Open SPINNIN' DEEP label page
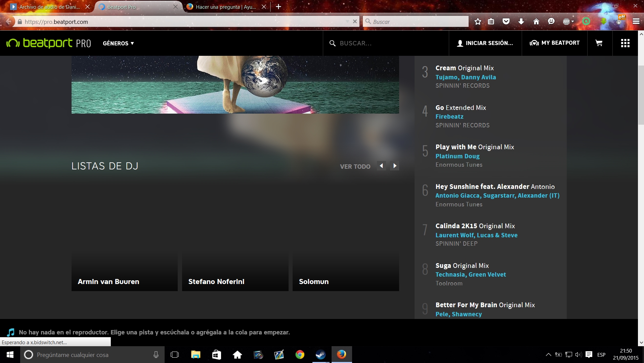 click(x=457, y=244)
